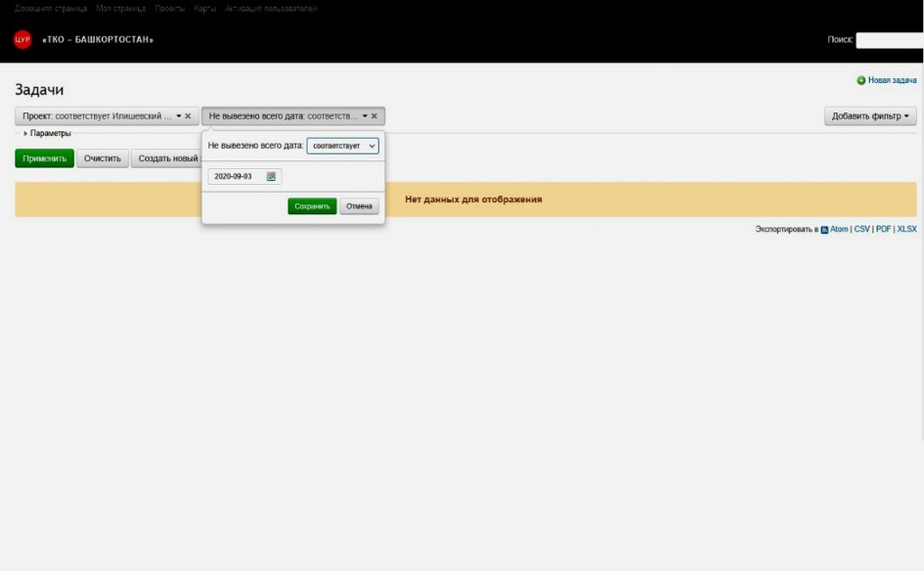
Task: Open the Проект filter dropdown arrow
Action: [x=179, y=116]
